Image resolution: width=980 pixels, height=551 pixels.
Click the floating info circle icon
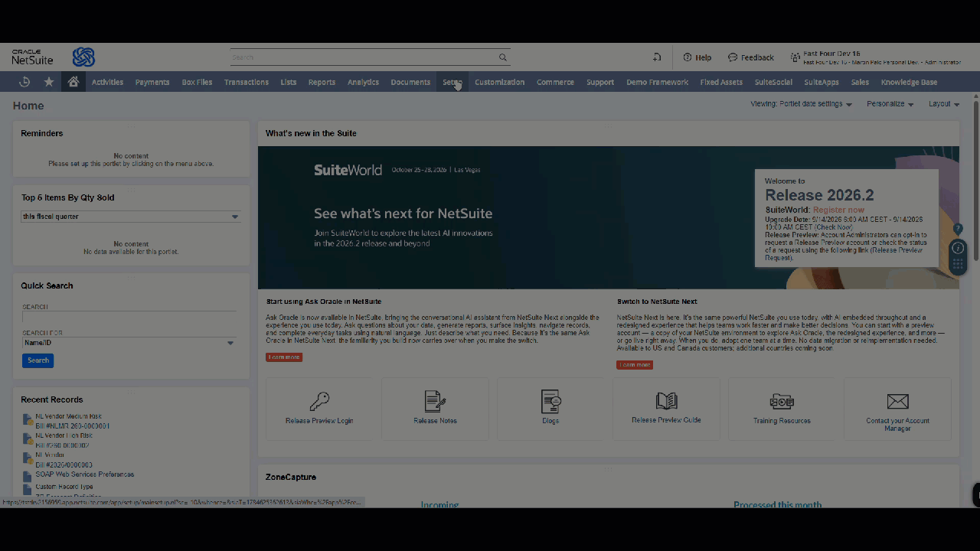[958, 248]
